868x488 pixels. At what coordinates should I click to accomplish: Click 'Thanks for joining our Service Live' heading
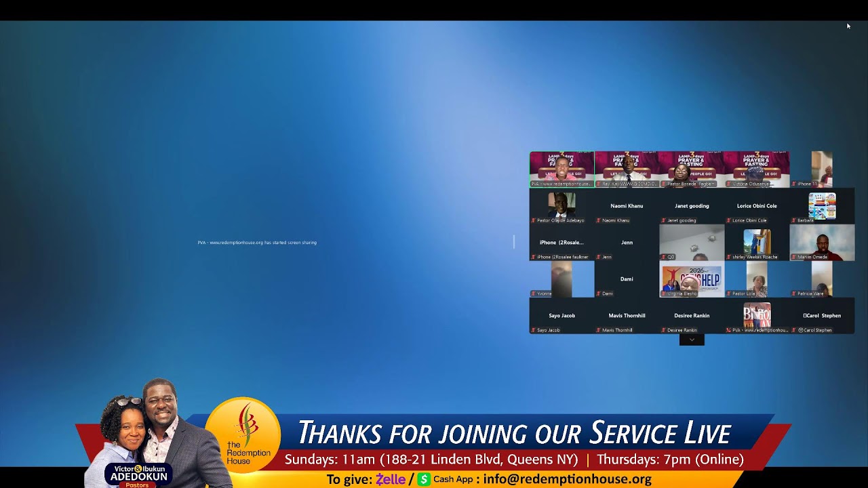click(x=515, y=433)
